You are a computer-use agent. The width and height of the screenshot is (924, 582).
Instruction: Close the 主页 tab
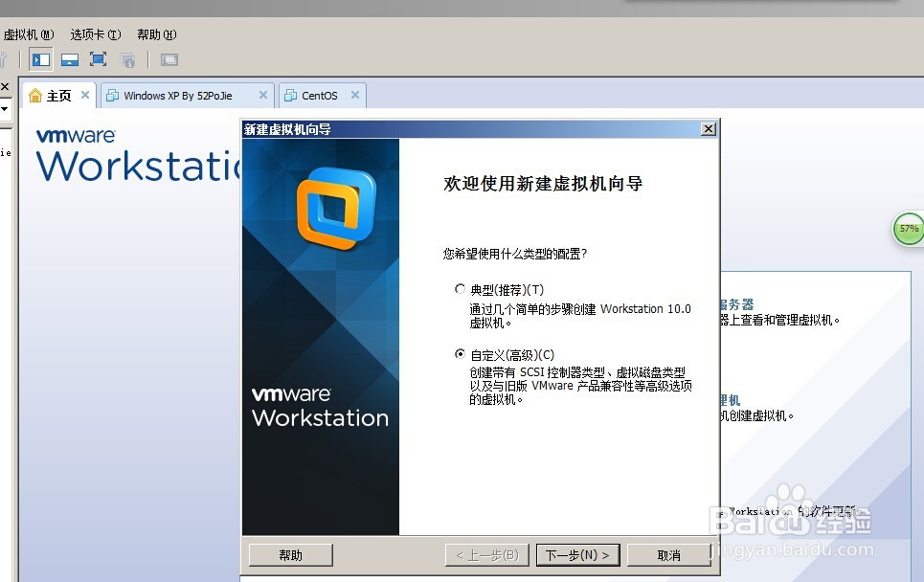[x=85, y=95]
